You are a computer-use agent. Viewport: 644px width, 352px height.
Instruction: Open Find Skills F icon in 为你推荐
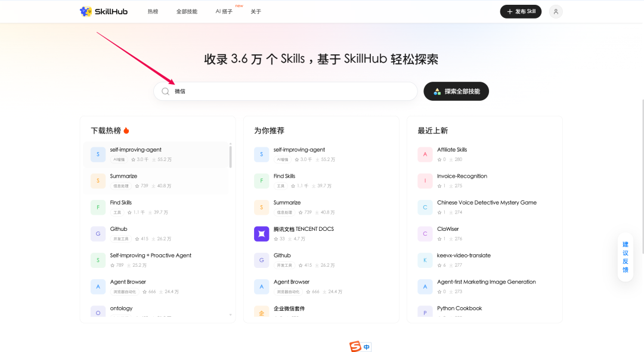click(261, 181)
